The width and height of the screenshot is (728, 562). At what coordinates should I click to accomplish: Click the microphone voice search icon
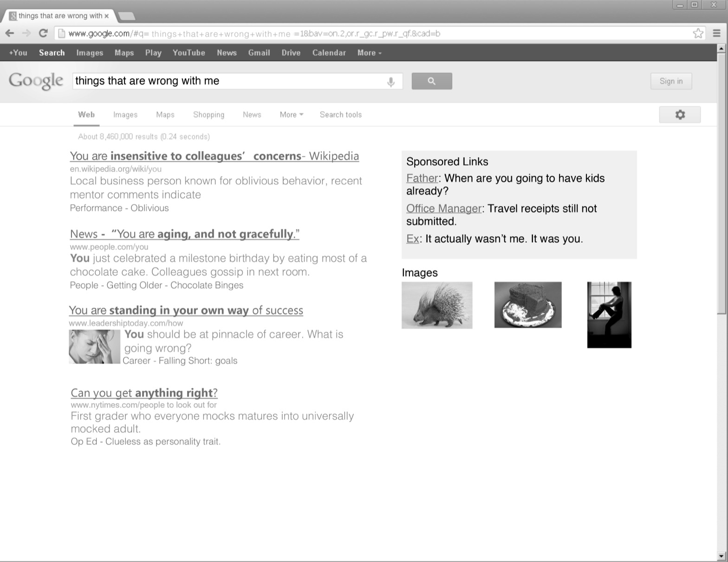pyautogui.click(x=391, y=82)
